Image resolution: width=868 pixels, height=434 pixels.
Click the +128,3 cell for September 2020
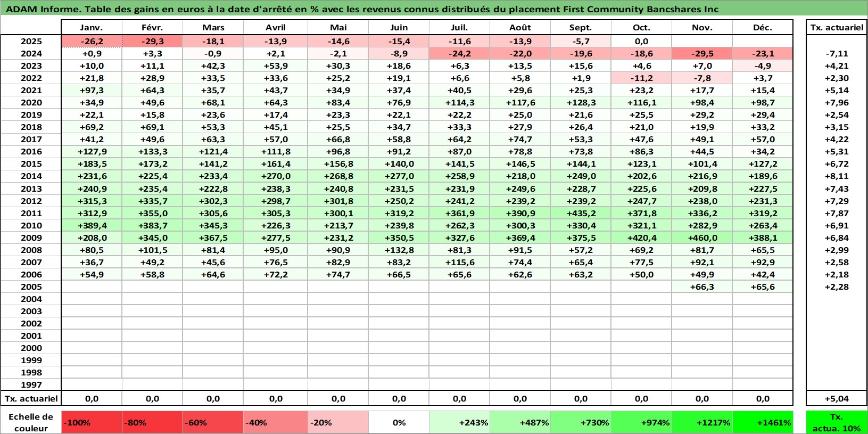(581, 103)
